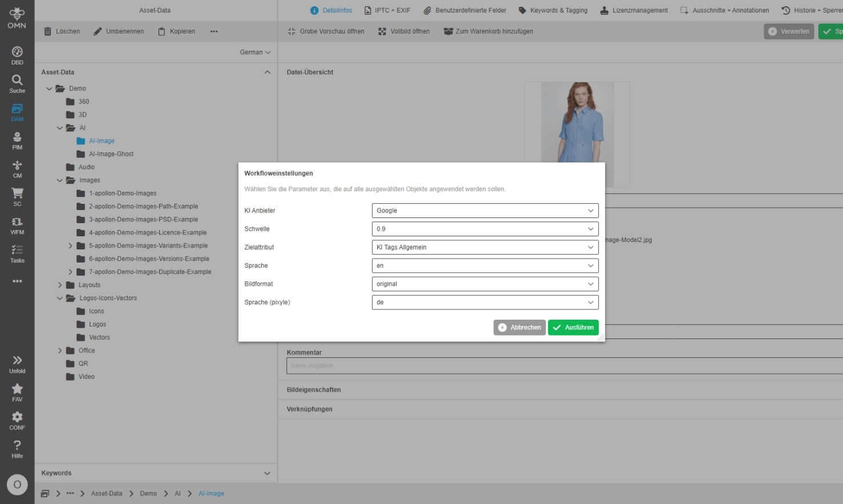Click the FAV favorites star
Screen dimensions: 843x504
(x=17, y=392)
